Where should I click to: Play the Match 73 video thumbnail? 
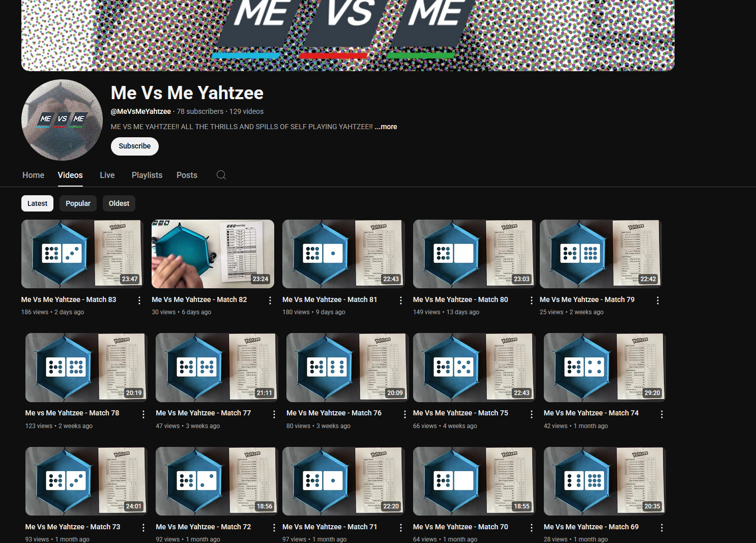pos(86,481)
